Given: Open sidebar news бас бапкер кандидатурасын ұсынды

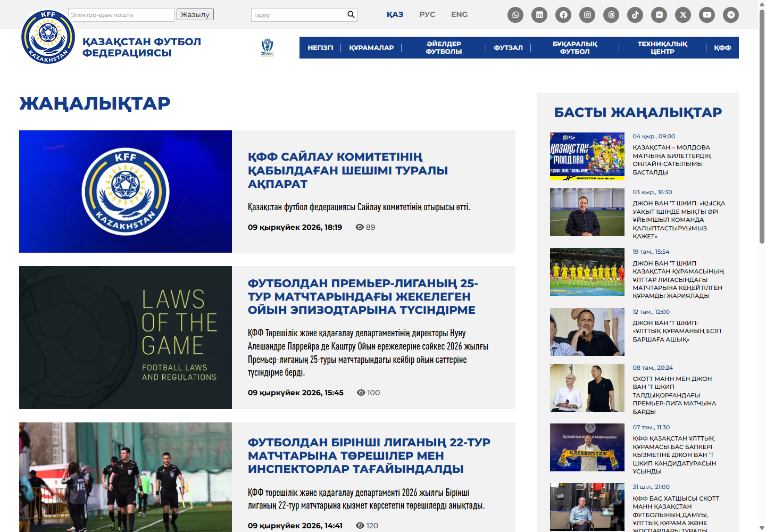Looking at the screenshot, I should click(675, 455).
